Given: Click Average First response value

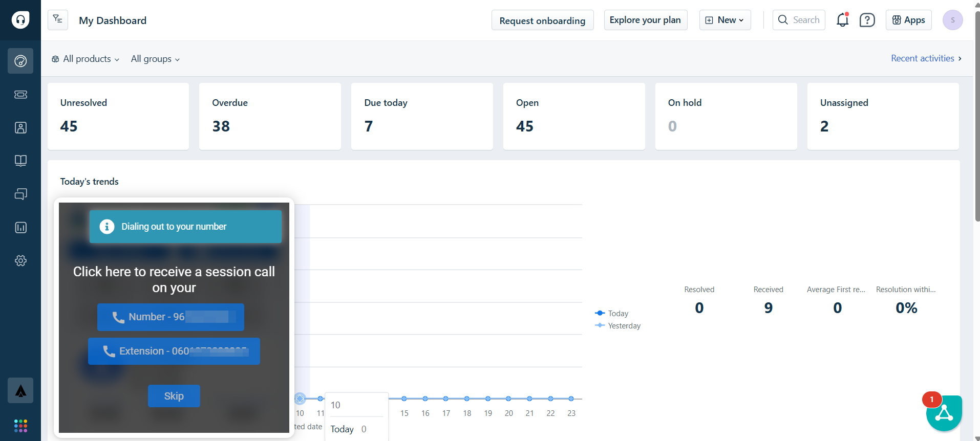Looking at the screenshot, I should point(837,307).
